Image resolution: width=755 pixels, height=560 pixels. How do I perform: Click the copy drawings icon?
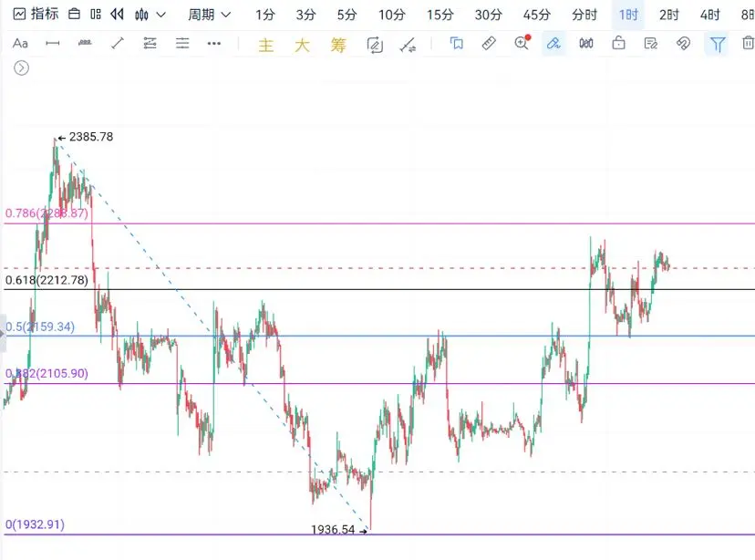point(456,44)
